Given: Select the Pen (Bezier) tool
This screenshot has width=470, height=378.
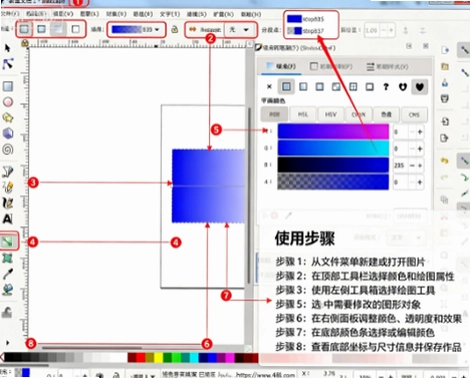Looking at the screenshot, I should click(8, 172).
